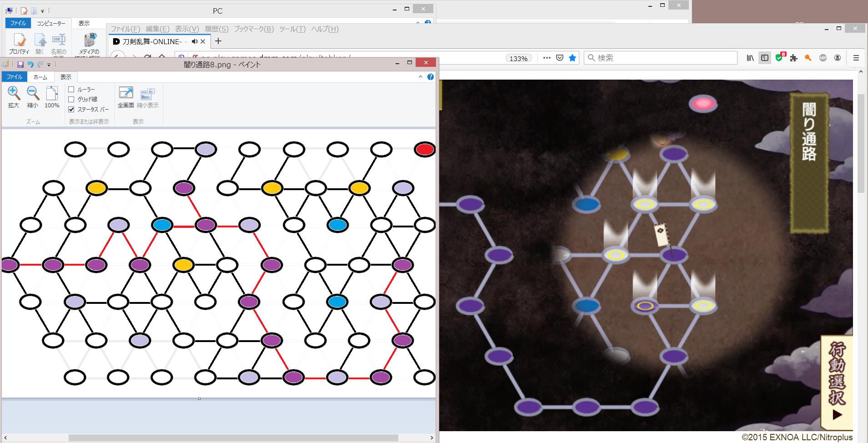Screen dimensions: 868x443
Task: Open Firefox 履歴(S) menu
Action: point(216,29)
